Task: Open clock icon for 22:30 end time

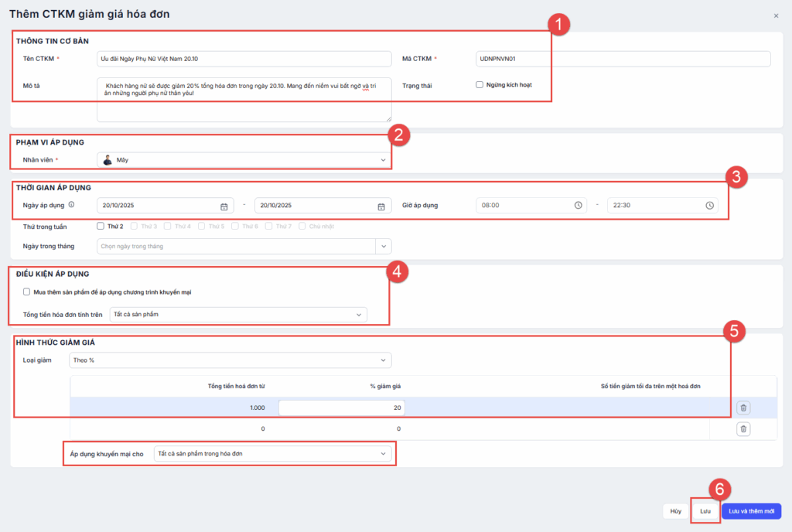Action: (x=709, y=206)
